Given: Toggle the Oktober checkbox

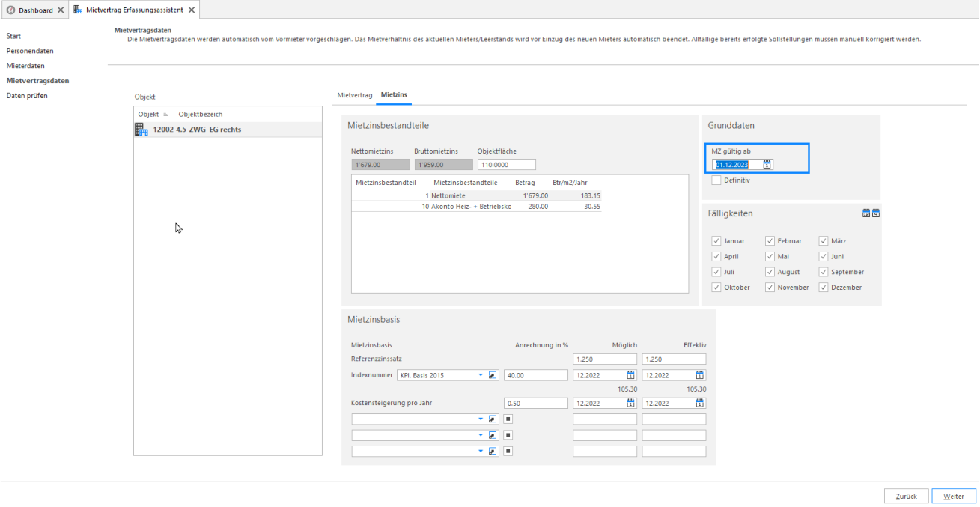Looking at the screenshot, I should 716,288.
